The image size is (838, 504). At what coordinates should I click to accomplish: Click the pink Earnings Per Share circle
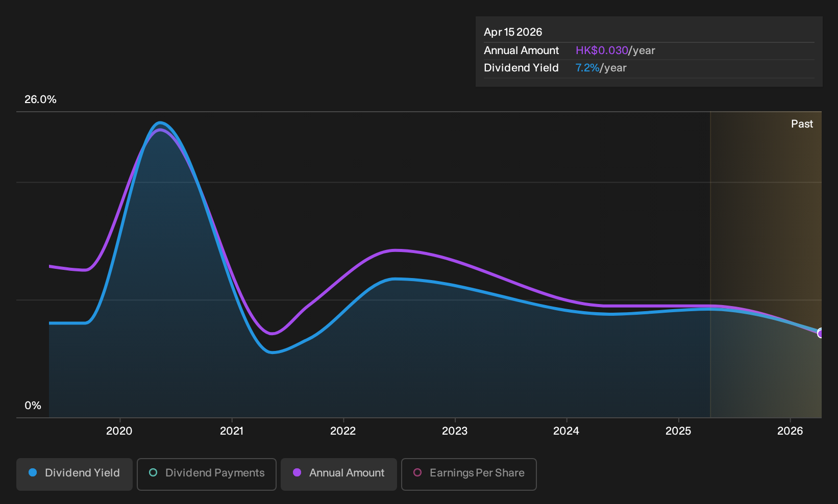click(417, 473)
